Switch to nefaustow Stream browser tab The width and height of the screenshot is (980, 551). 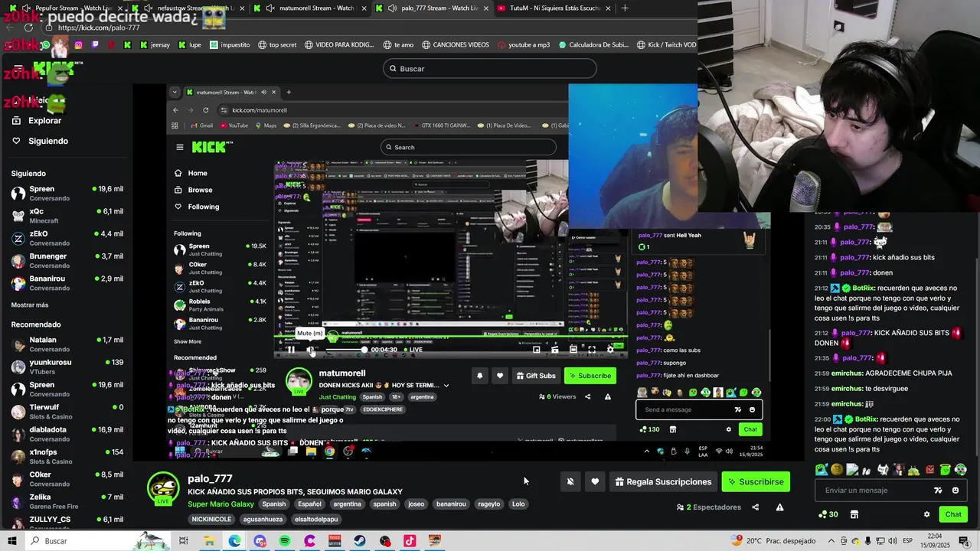(188, 8)
